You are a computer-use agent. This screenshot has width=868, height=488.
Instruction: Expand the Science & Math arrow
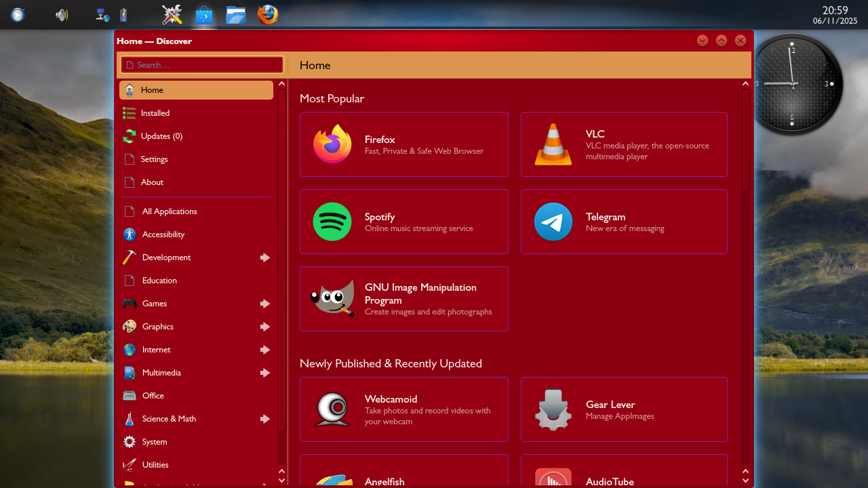(265, 419)
